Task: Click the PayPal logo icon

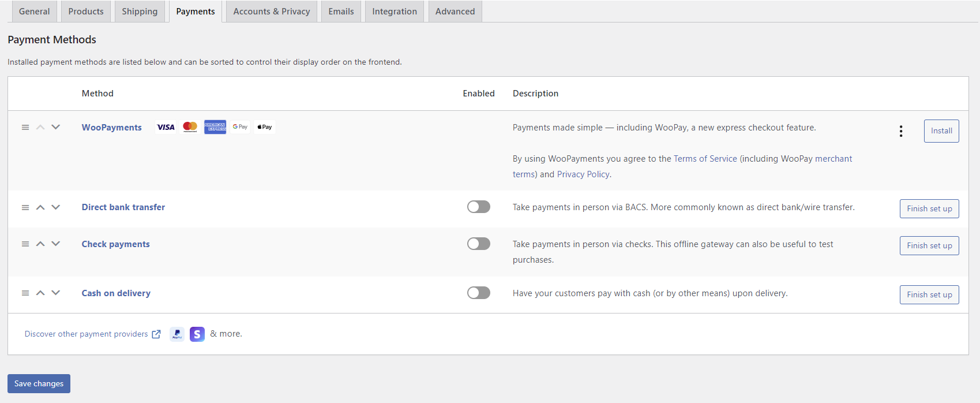Action: 177,334
